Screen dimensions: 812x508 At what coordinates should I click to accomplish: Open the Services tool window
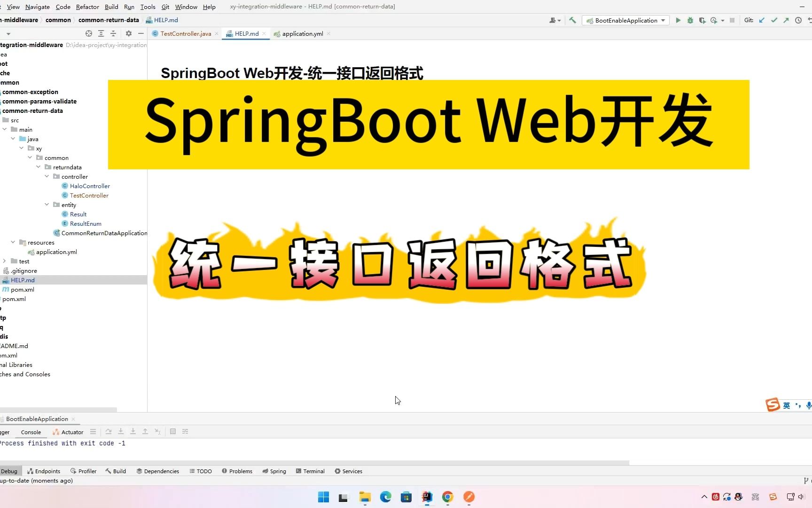click(x=348, y=471)
